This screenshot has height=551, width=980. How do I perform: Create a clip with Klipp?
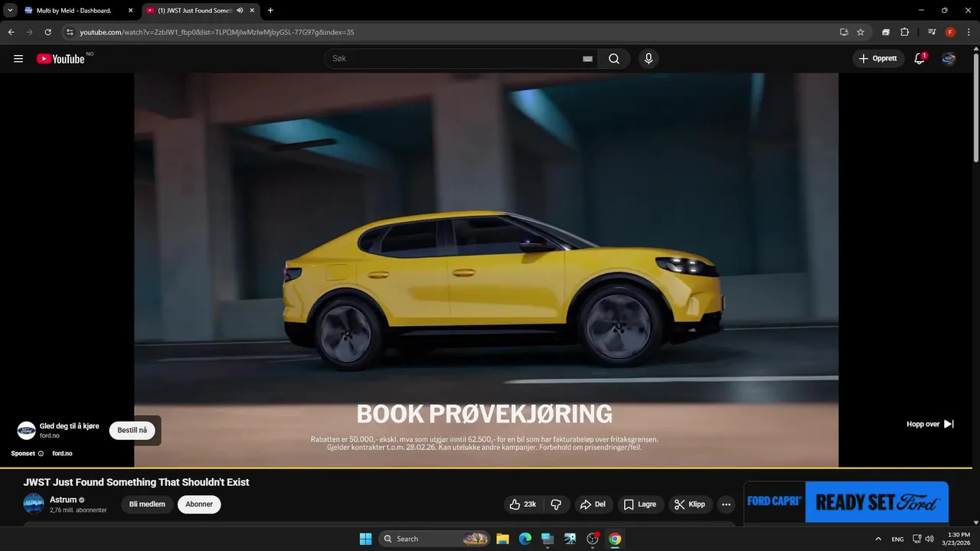[690, 504]
